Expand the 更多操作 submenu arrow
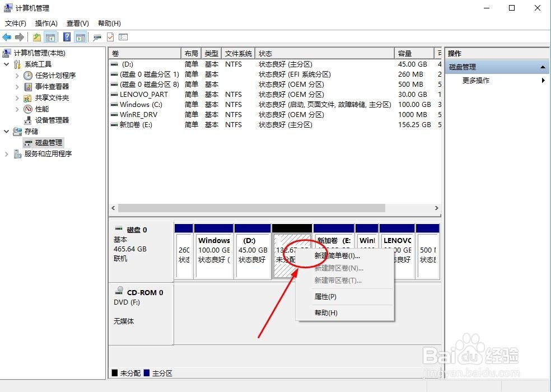The width and height of the screenshot is (551, 392). coord(543,81)
